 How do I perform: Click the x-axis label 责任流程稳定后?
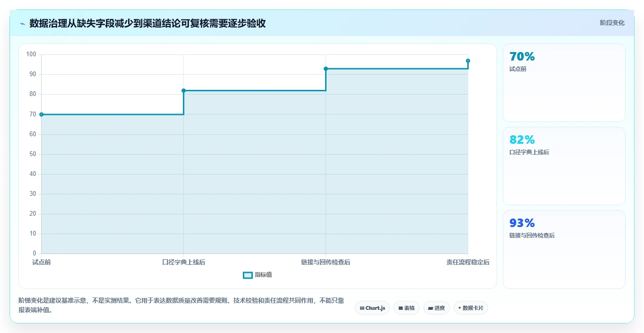tap(468, 262)
